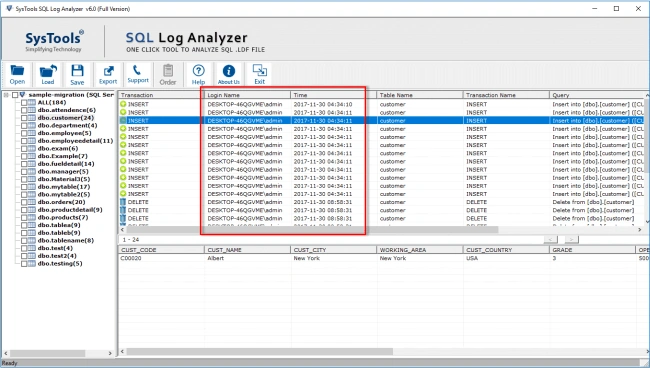650x368 pixels.
Task: Click the 04:34:10 time cell
Action: (x=323, y=104)
